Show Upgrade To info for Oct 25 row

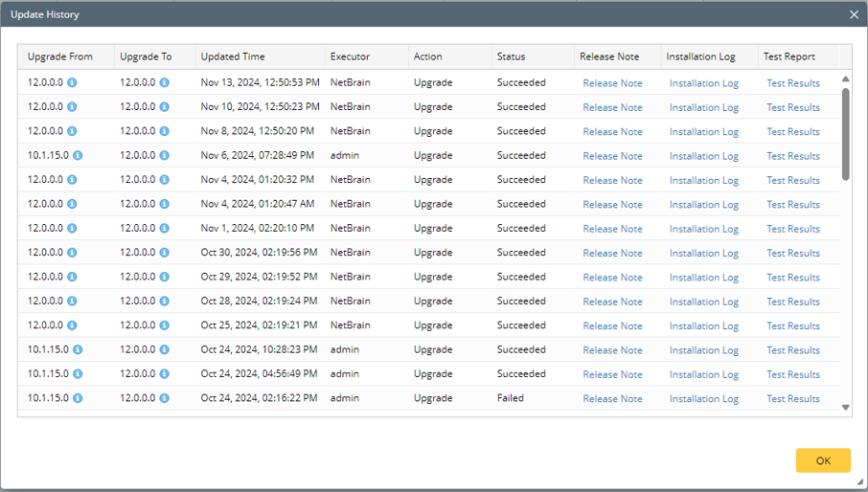coord(165,325)
